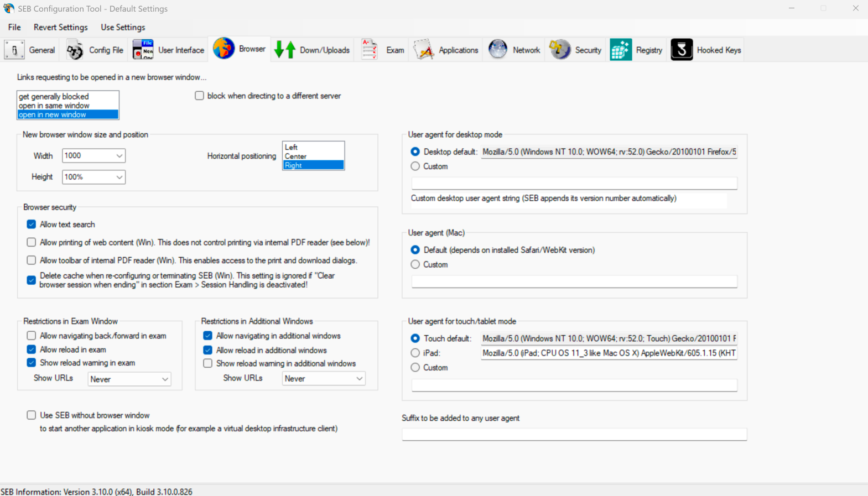Open the Exam tab checklist icon
Image resolution: width=868 pixels, height=496 pixels.
click(x=369, y=50)
